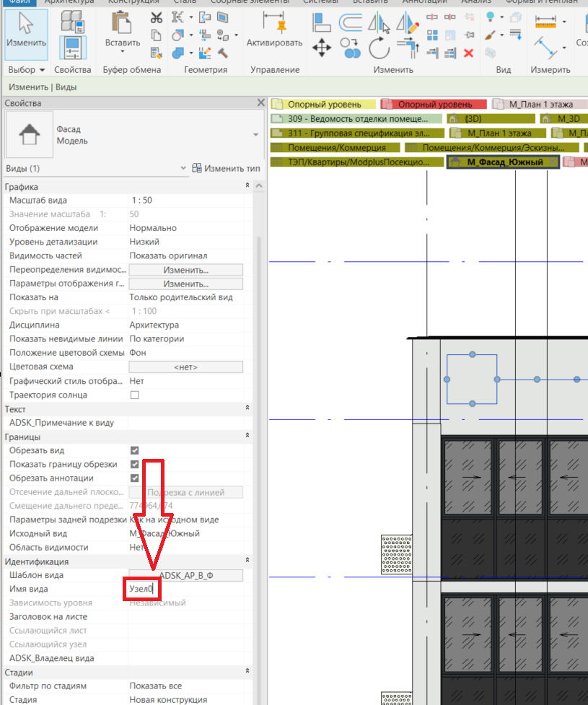Click the Имя вида field with Узел0
Screen dimensions: 588x705
pyautogui.click(x=185, y=589)
